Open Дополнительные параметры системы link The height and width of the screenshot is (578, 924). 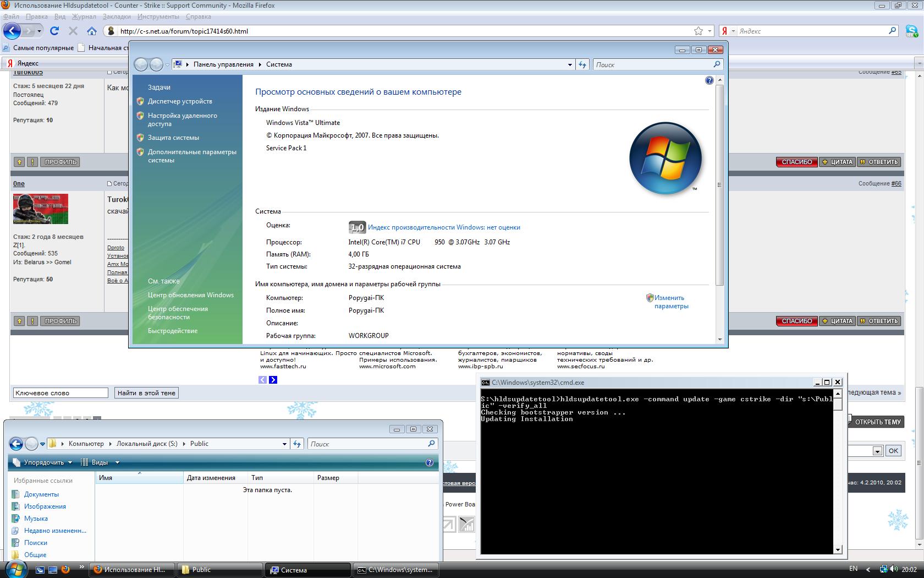click(192, 156)
